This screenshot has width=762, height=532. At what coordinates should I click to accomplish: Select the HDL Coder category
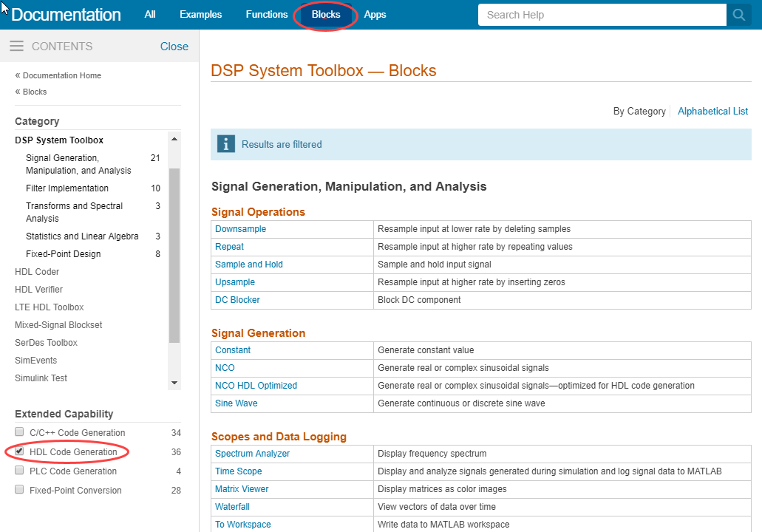coord(37,272)
